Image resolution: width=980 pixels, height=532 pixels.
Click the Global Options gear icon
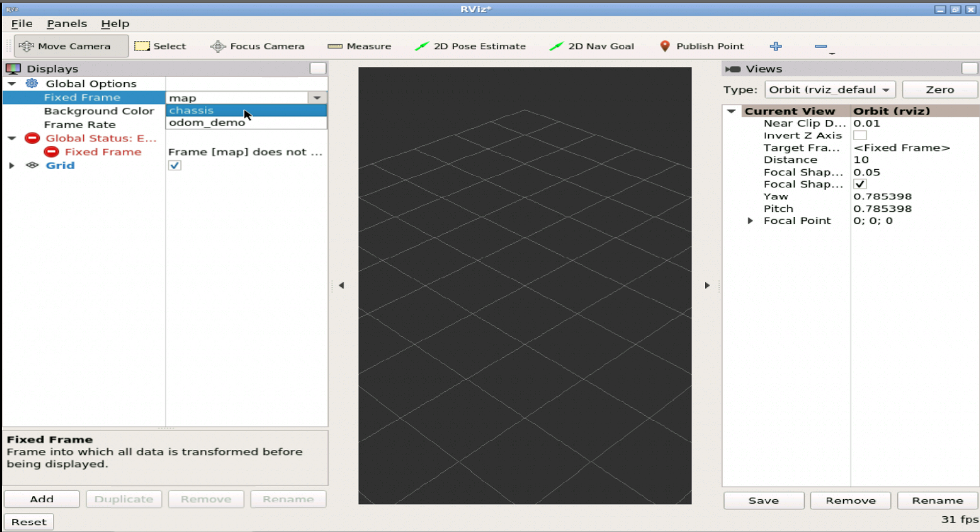click(x=32, y=83)
